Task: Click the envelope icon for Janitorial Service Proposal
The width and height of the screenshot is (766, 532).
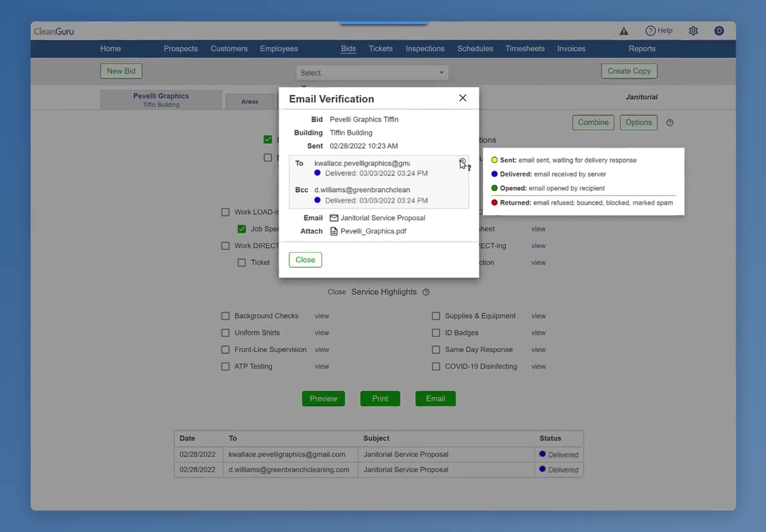Action: (334, 218)
